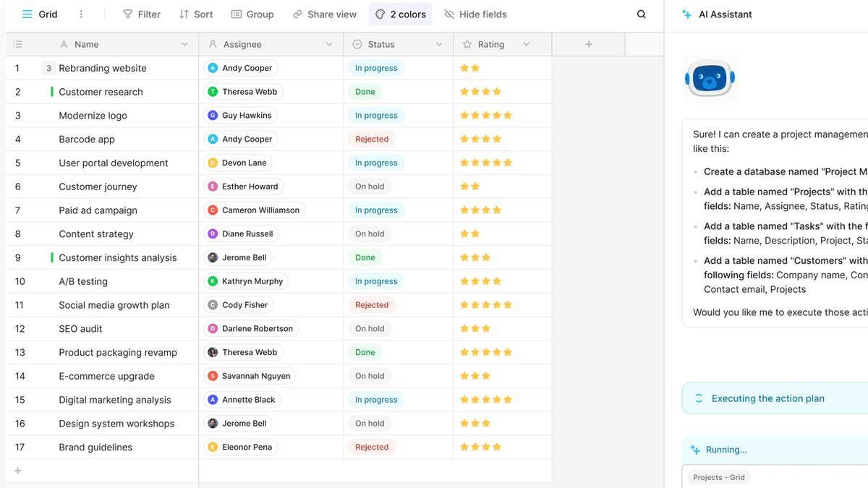Click the AI Assistant robot avatar
This screenshot has height=488, width=868.
(x=709, y=78)
